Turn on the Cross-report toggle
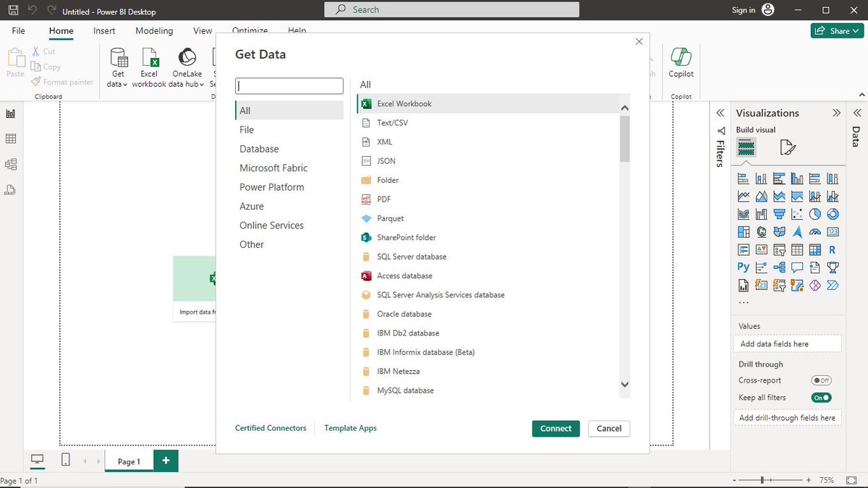 [821, 380]
